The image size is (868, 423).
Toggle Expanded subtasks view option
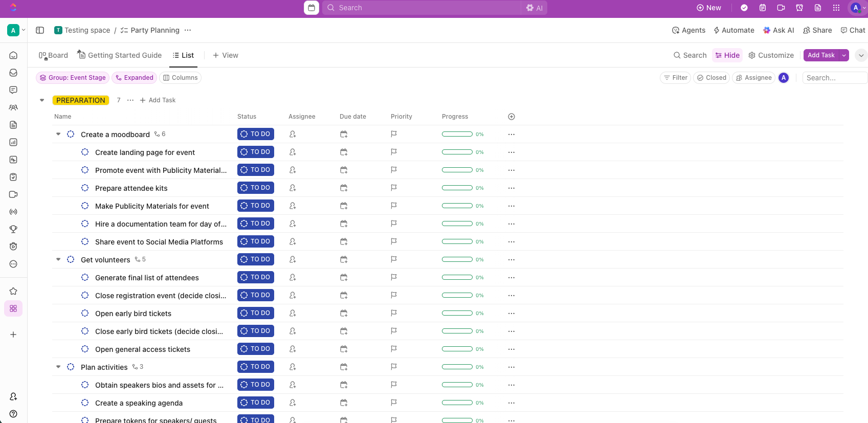point(135,78)
